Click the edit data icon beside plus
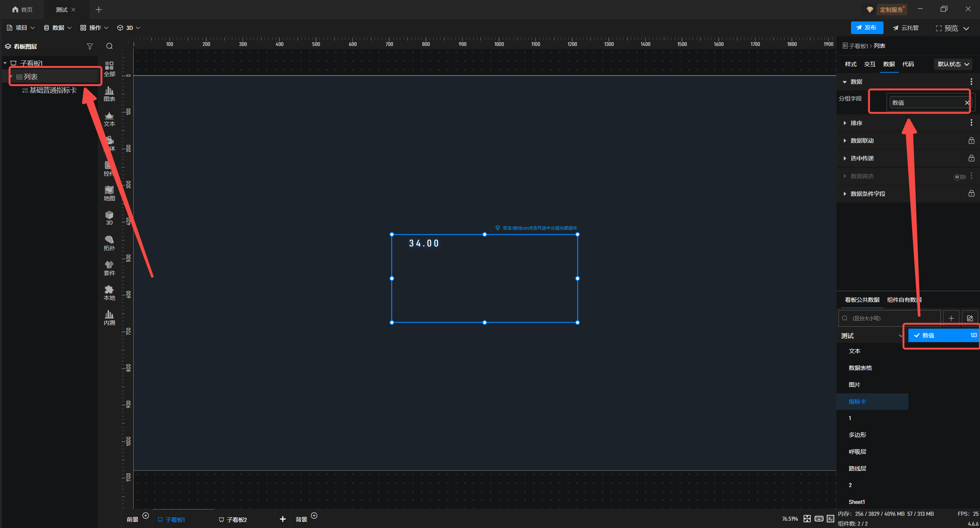 970,318
